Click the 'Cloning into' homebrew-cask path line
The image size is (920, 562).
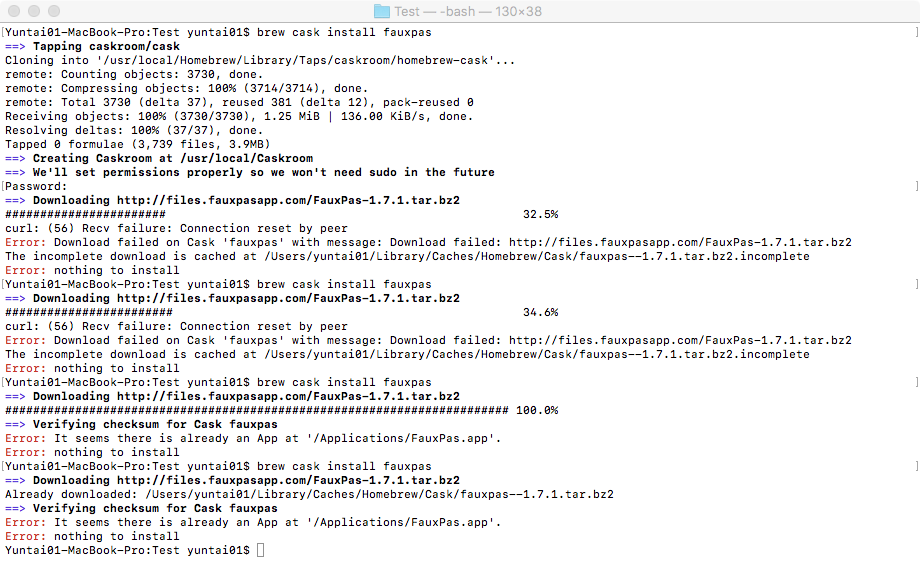tap(260, 60)
